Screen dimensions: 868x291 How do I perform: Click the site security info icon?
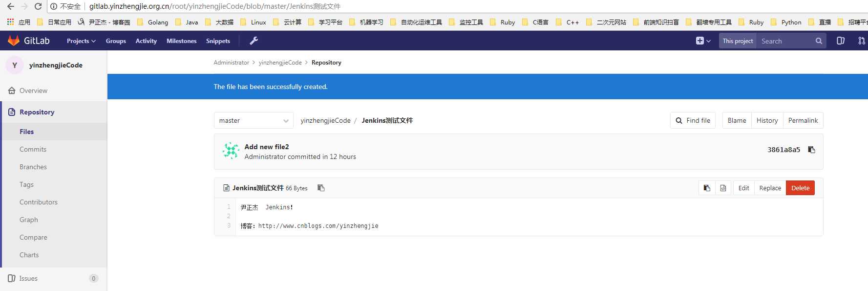point(54,6)
